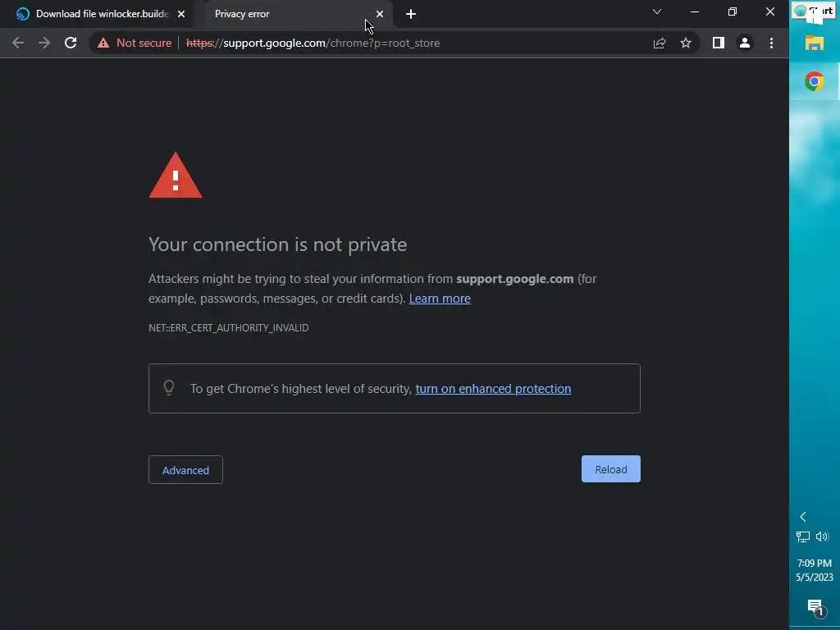The height and width of the screenshot is (630, 840).
Task: Bookmark this page with the star icon
Action: tap(686, 43)
